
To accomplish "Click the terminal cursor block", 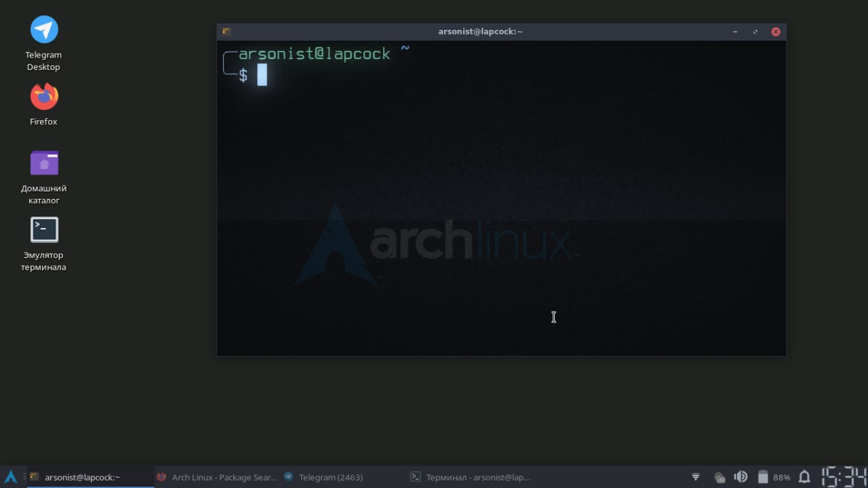I will pos(262,75).
